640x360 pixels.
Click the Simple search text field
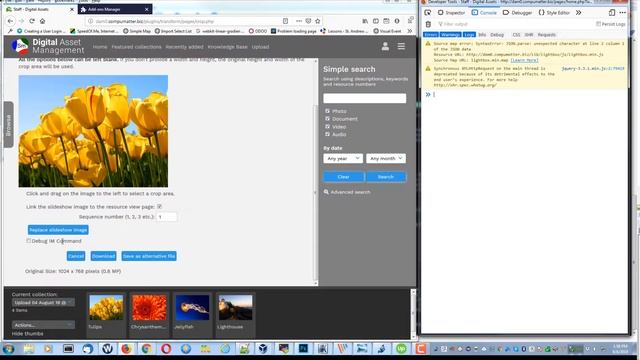tap(364, 98)
